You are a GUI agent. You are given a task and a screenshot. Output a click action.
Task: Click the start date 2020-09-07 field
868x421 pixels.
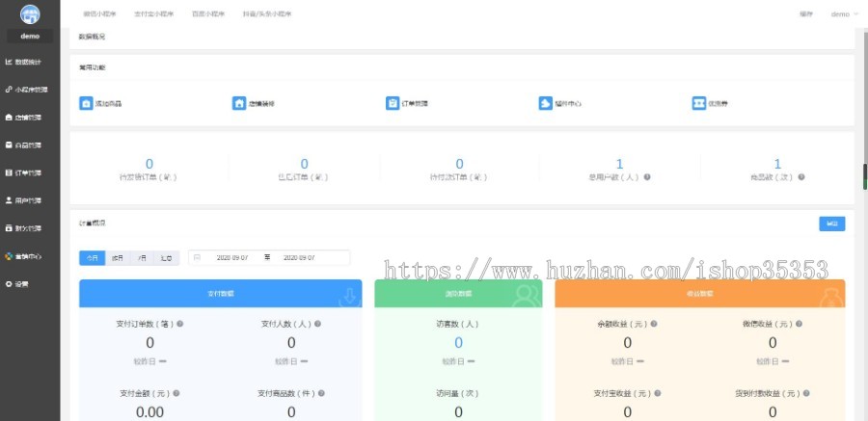(231, 258)
